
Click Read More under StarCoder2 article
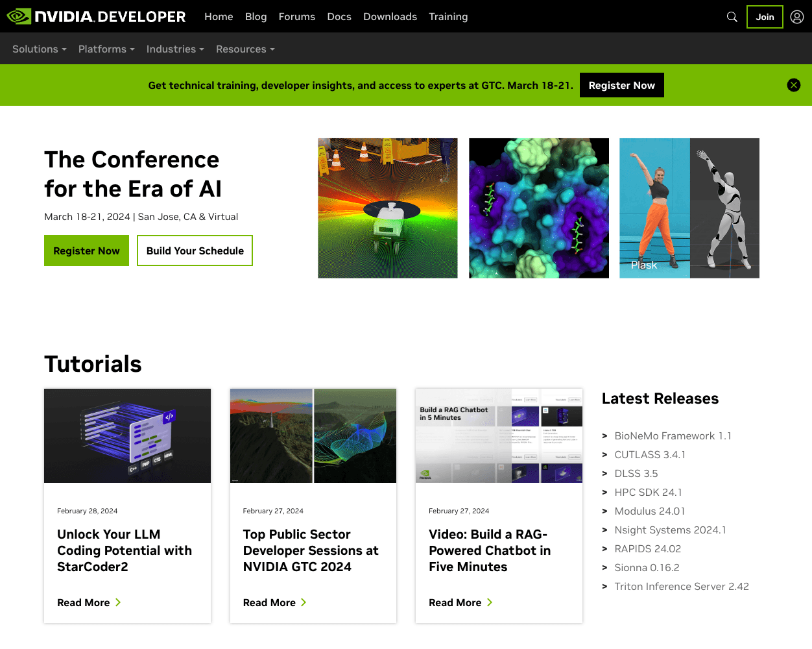pyautogui.click(x=84, y=602)
